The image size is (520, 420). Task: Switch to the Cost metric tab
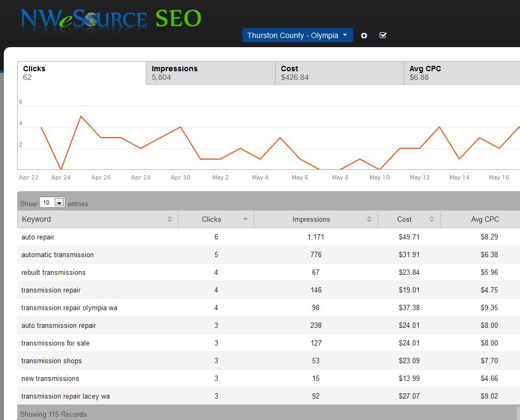[x=339, y=73]
